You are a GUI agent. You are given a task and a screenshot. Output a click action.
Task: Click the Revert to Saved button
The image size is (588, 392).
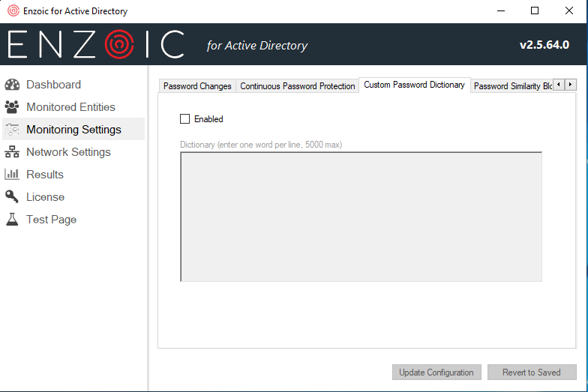click(x=532, y=373)
